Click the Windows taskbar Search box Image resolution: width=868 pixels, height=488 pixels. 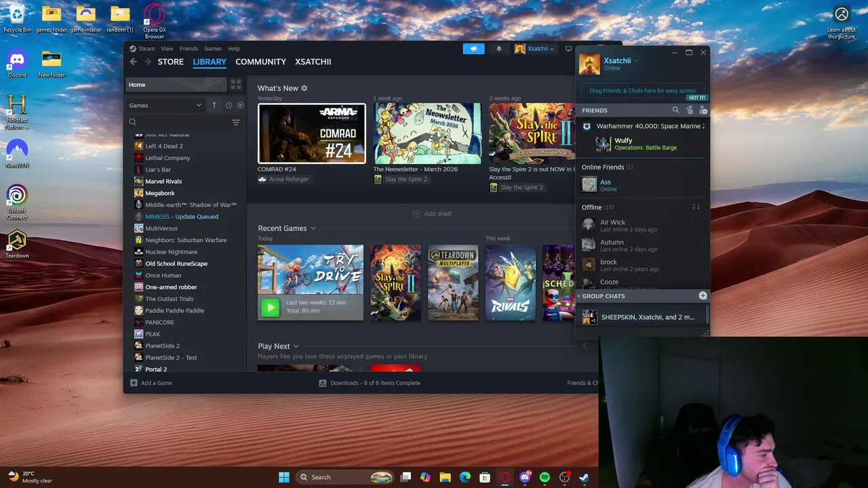347,477
